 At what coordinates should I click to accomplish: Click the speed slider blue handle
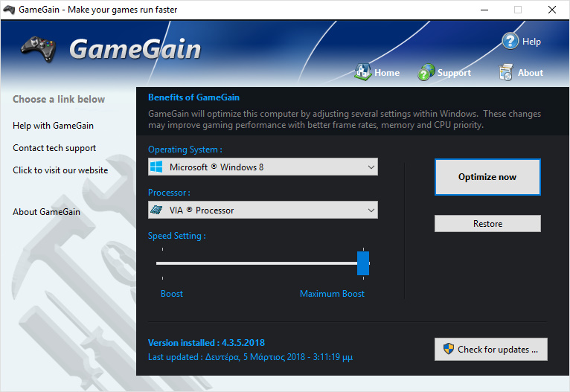[x=363, y=263]
